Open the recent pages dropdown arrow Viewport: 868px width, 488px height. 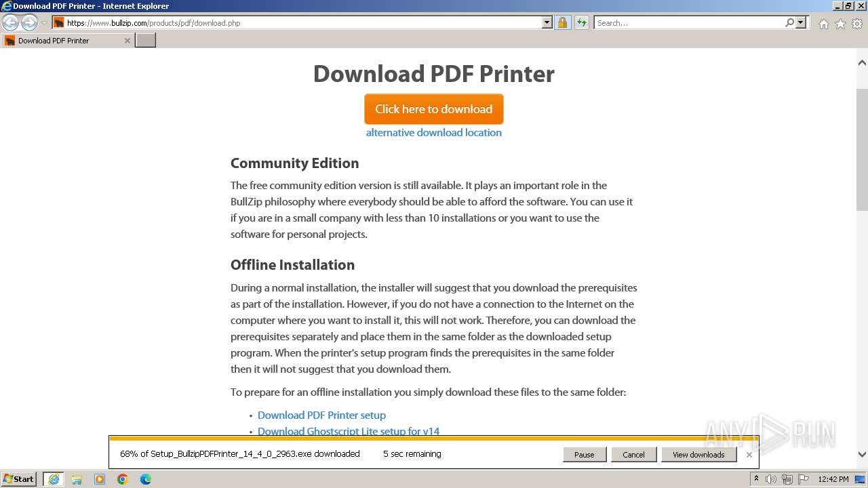[44, 22]
